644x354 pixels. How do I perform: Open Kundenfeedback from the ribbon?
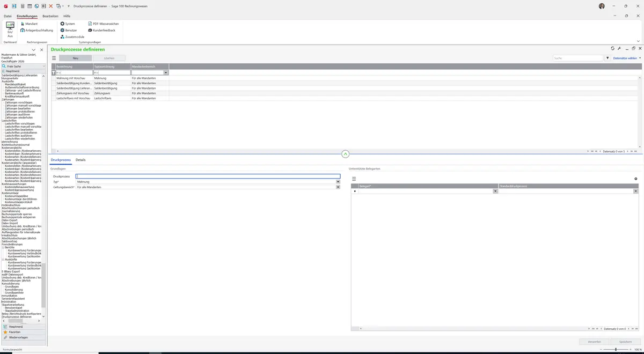click(x=101, y=30)
